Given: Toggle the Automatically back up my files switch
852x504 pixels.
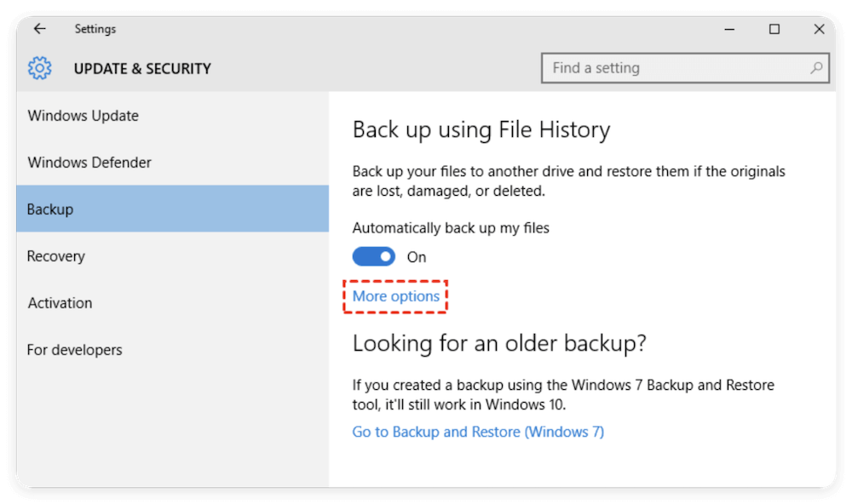Looking at the screenshot, I should coord(373,256).
